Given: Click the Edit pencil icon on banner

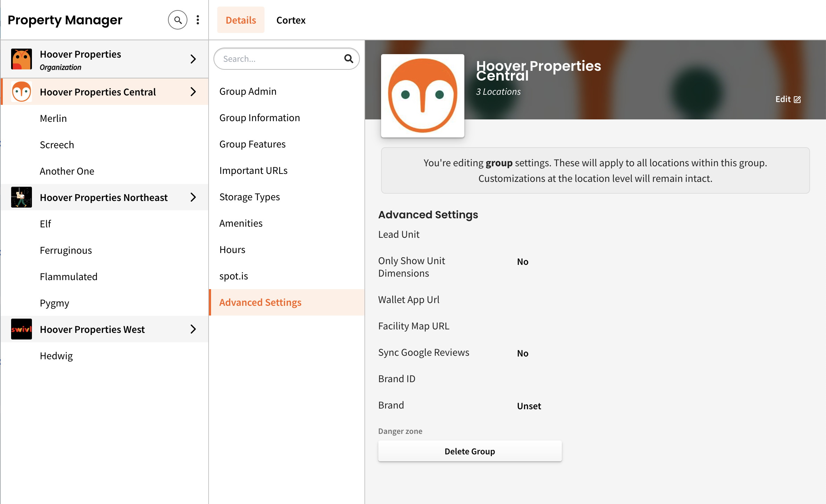Looking at the screenshot, I should coord(798,100).
